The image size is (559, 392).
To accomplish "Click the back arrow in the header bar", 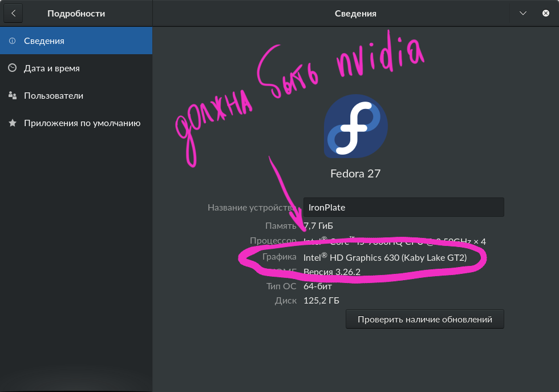I will click(x=13, y=13).
